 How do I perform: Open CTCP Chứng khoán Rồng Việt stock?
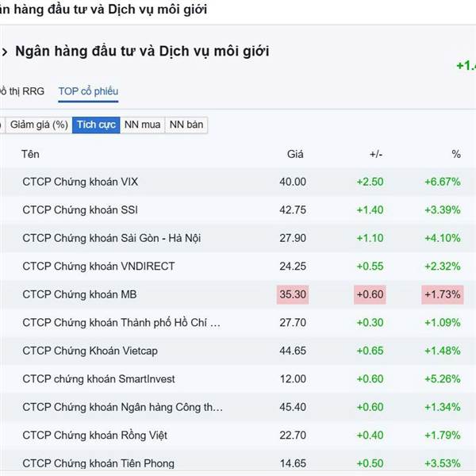94,435
